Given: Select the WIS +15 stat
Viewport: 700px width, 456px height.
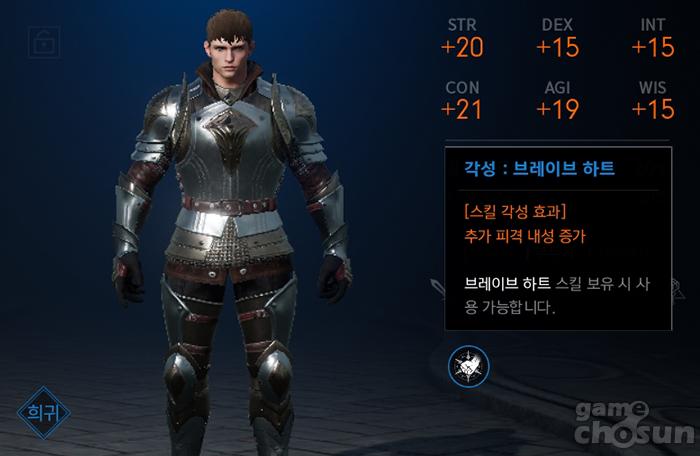Looking at the screenshot, I should pyautogui.click(x=653, y=100).
